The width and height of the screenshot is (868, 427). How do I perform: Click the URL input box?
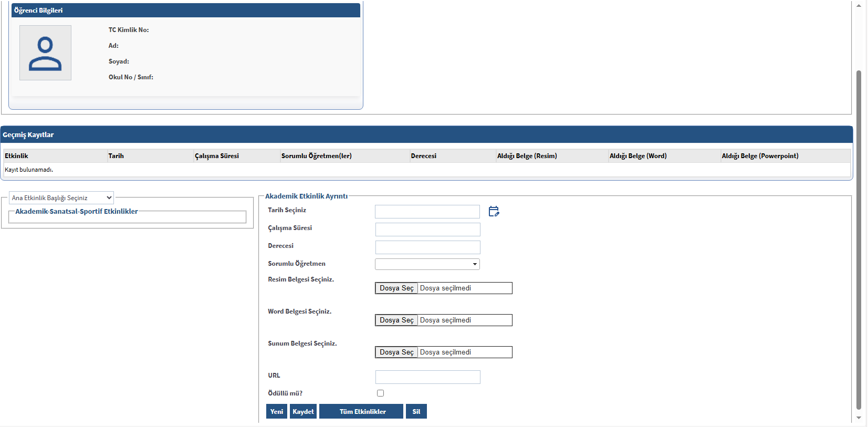coord(427,377)
